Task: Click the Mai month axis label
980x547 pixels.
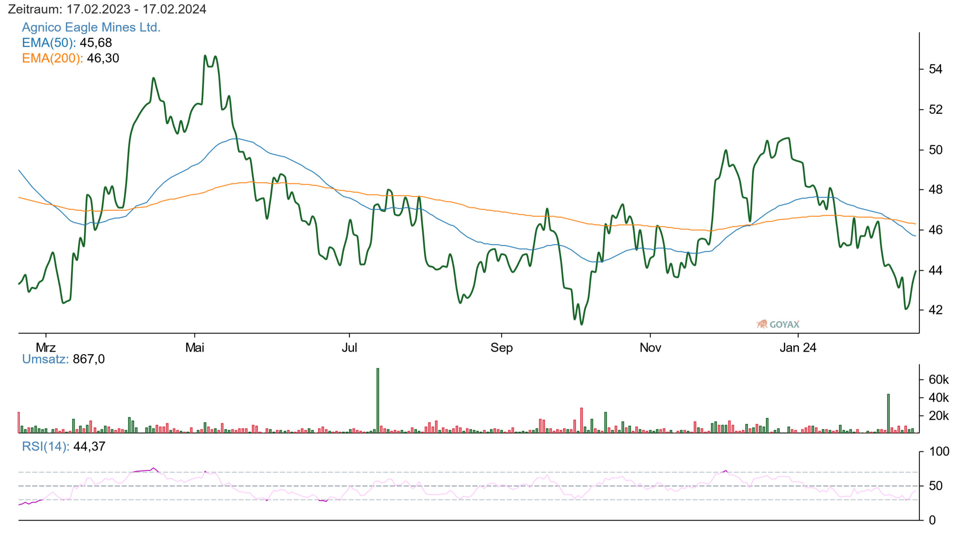Action: pos(194,348)
